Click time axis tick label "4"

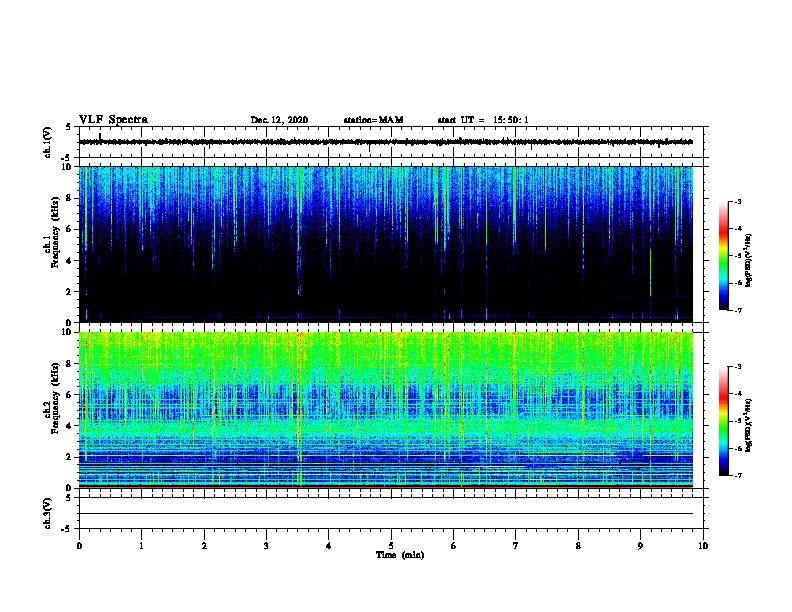pos(329,546)
